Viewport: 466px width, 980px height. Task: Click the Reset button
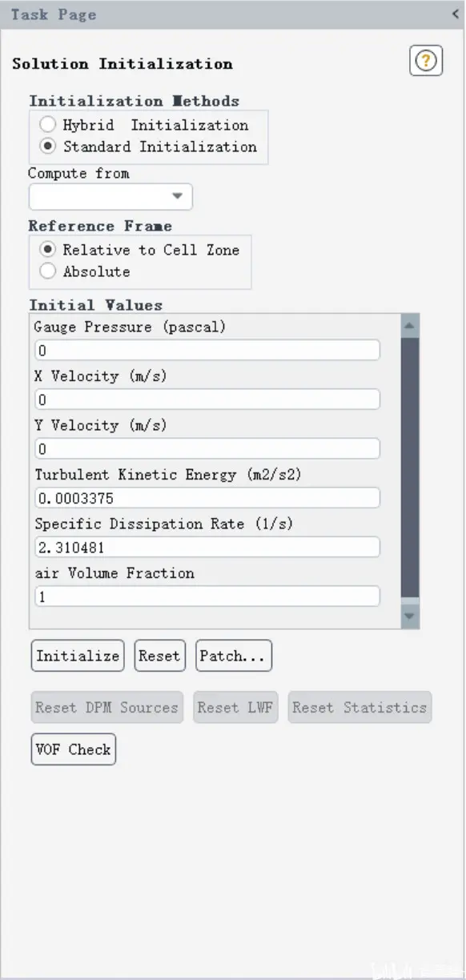pos(159,656)
